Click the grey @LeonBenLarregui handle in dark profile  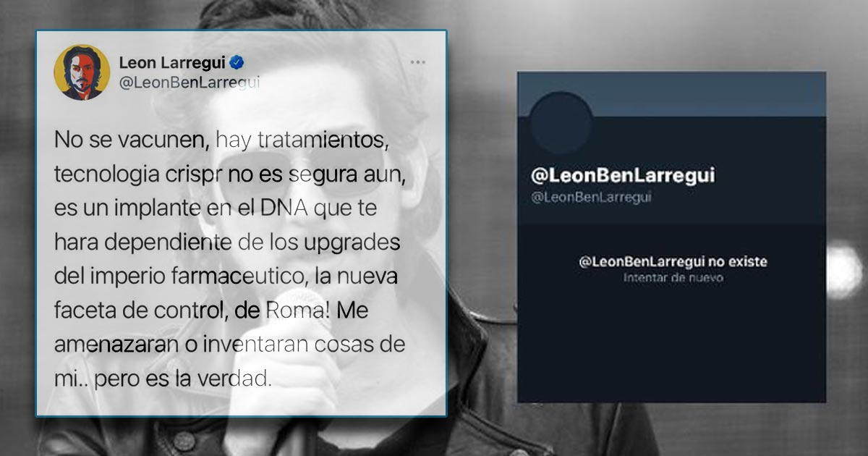click(590, 197)
